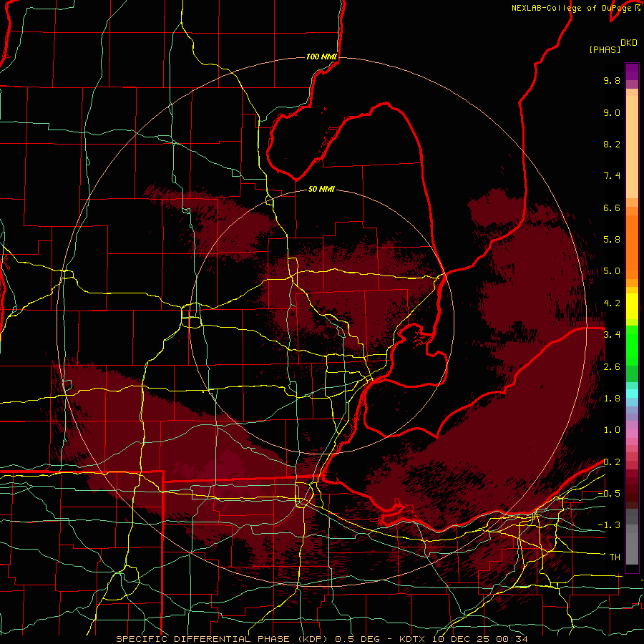Pick the yellow band on the color scale
This screenshot has width=644, height=644.
[x=632, y=306]
